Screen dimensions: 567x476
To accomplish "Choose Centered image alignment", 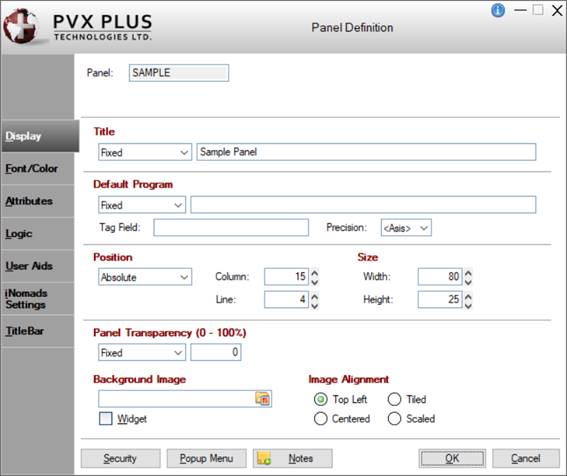I will pos(320,418).
